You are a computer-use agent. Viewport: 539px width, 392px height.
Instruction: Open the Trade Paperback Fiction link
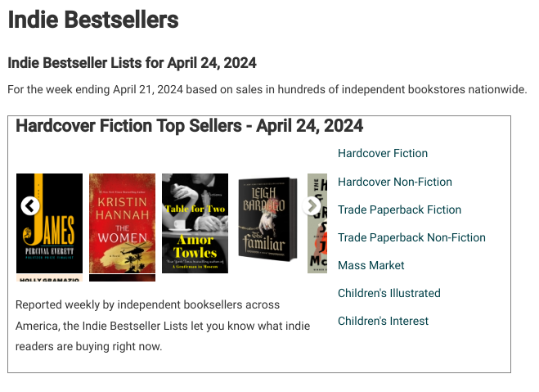tap(399, 210)
